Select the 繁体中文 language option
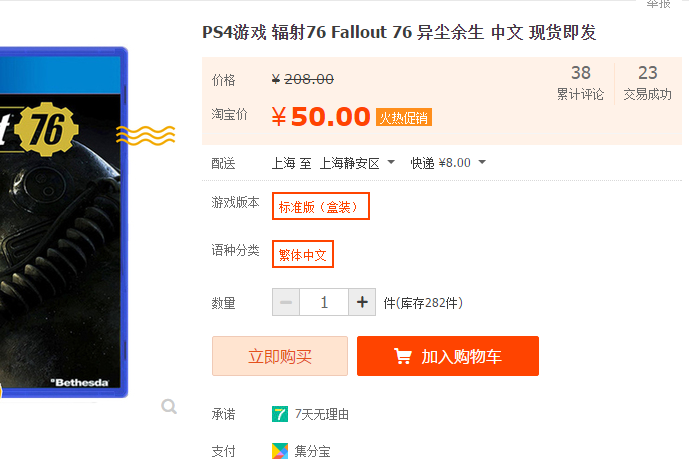Screen dimensions: 689x470 [303, 254]
